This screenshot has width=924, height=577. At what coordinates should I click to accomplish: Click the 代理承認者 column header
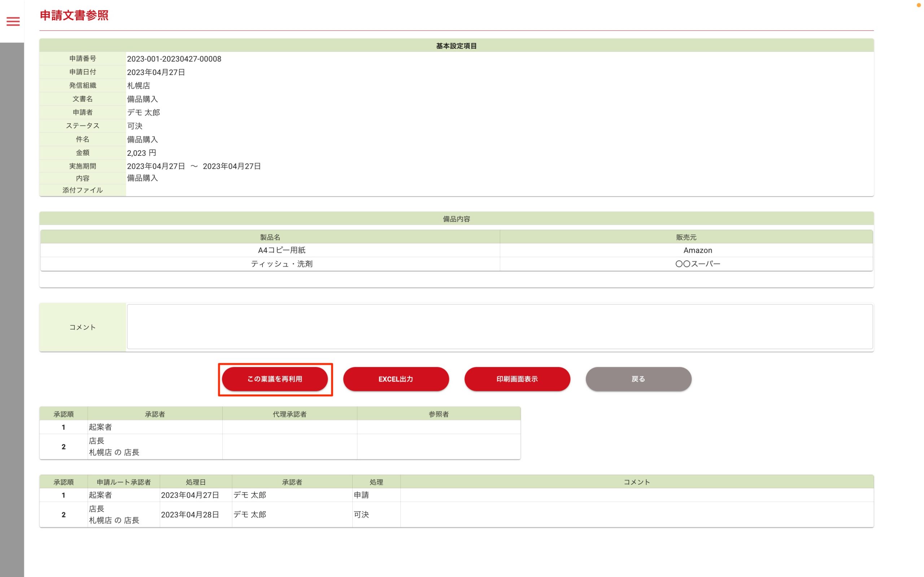pyautogui.click(x=289, y=414)
